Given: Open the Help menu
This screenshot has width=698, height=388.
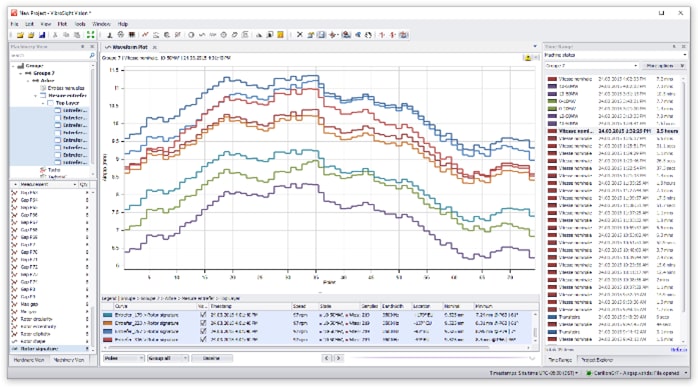Looking at the screenshot, I should click(x=122, y=24).
